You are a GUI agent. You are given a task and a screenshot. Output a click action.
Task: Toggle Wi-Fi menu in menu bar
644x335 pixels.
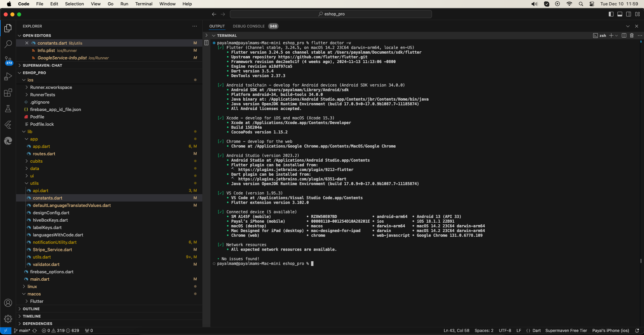pyautogui.click(x=569, y=4)
